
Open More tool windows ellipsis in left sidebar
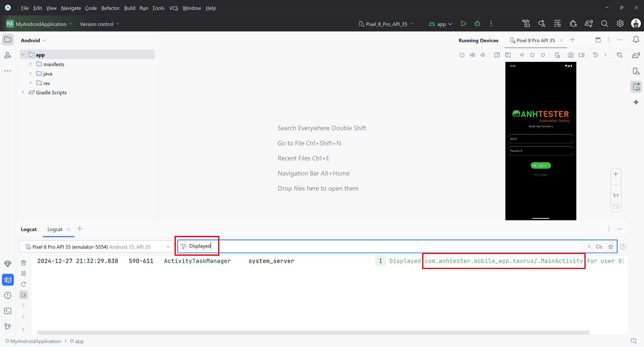8,71
